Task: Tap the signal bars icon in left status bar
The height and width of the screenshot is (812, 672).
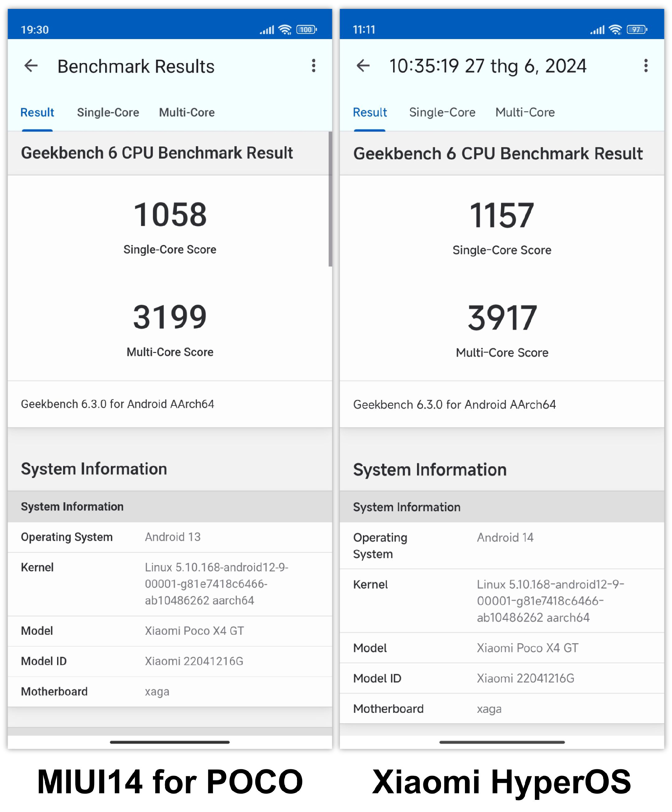Action: (x=267, y=30)
